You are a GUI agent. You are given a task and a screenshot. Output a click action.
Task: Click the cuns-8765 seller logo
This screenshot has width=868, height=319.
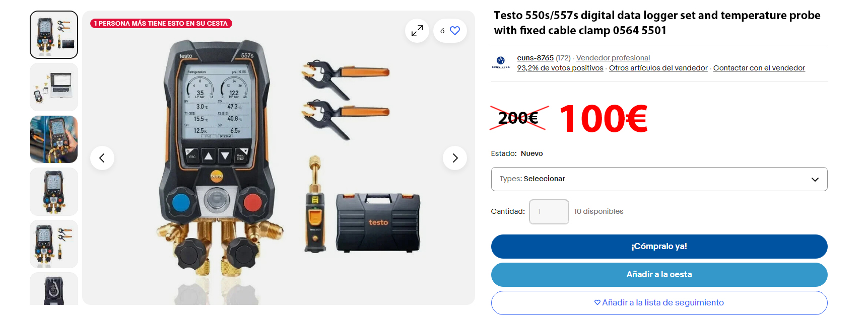[x=501, y=62]
